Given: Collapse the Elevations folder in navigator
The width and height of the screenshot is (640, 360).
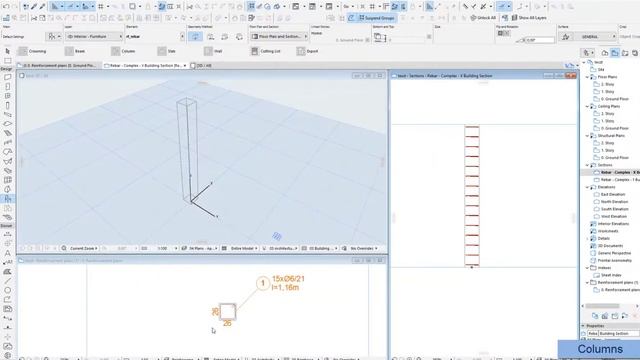Looking at the screenshot, I should tap(587, 187).
